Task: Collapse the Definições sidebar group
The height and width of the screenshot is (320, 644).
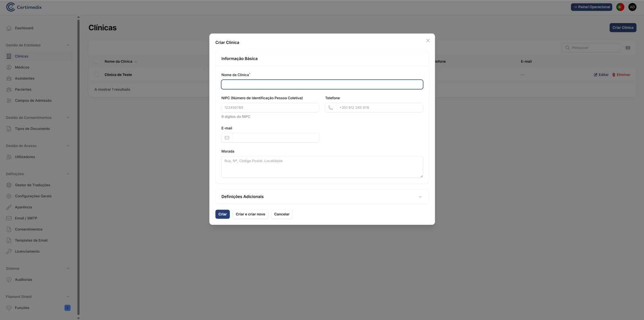Action: pos(68,174)
